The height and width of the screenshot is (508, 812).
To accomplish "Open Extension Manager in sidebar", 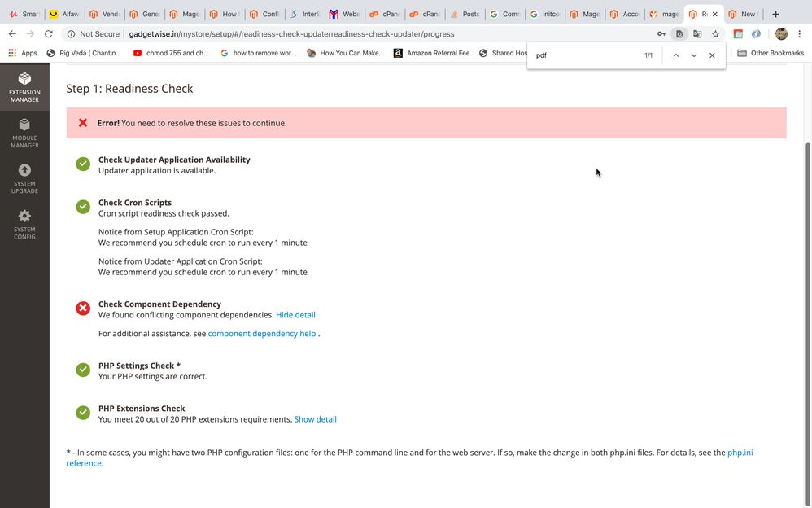I will pos(24,87).
